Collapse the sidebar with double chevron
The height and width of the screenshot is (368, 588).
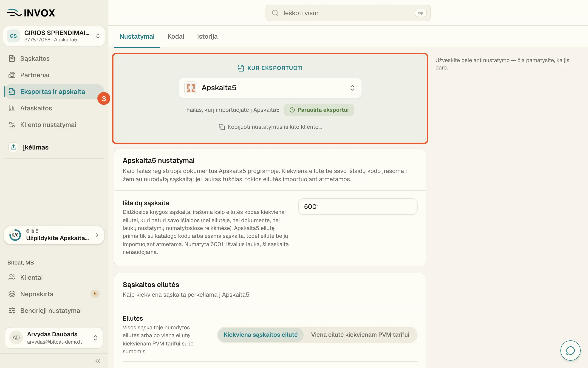pos(98,361)
